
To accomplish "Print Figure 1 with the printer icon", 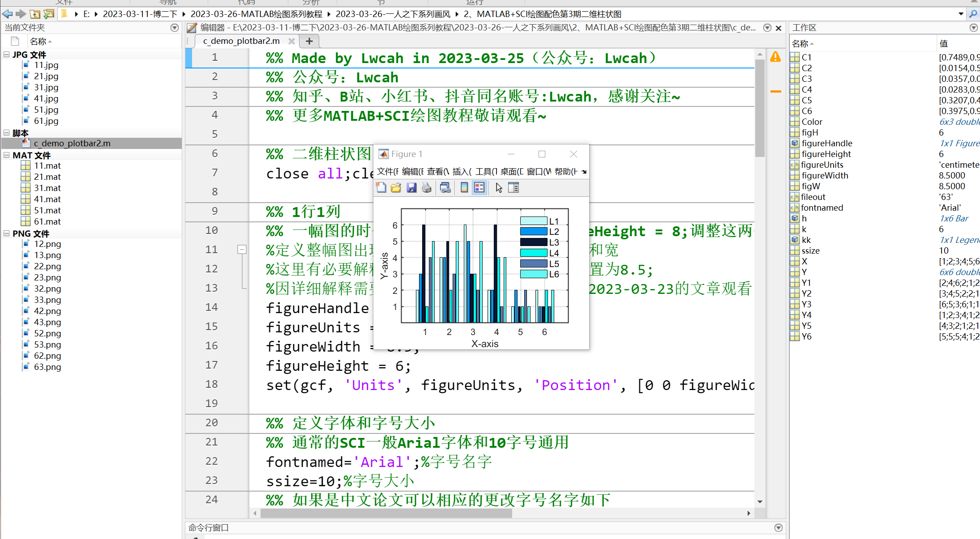I will [426, 187].
